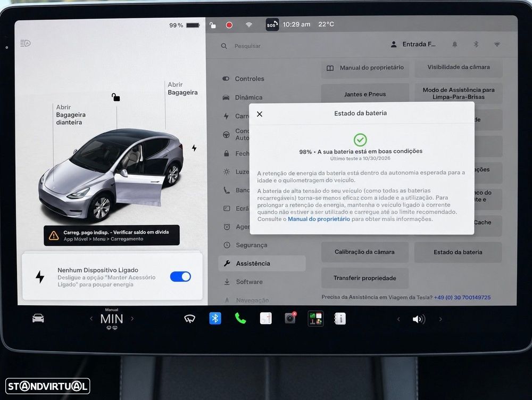The height and width of the screenshot is (400, 532).
Task: Open rear trunk via Abrir Bagageira
Action: click(182, 88)
